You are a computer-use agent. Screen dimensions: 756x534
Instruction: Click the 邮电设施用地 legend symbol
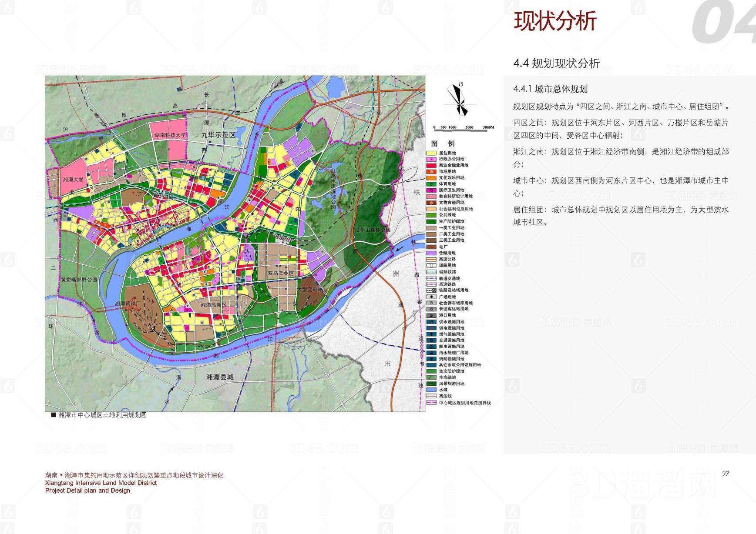431,347
